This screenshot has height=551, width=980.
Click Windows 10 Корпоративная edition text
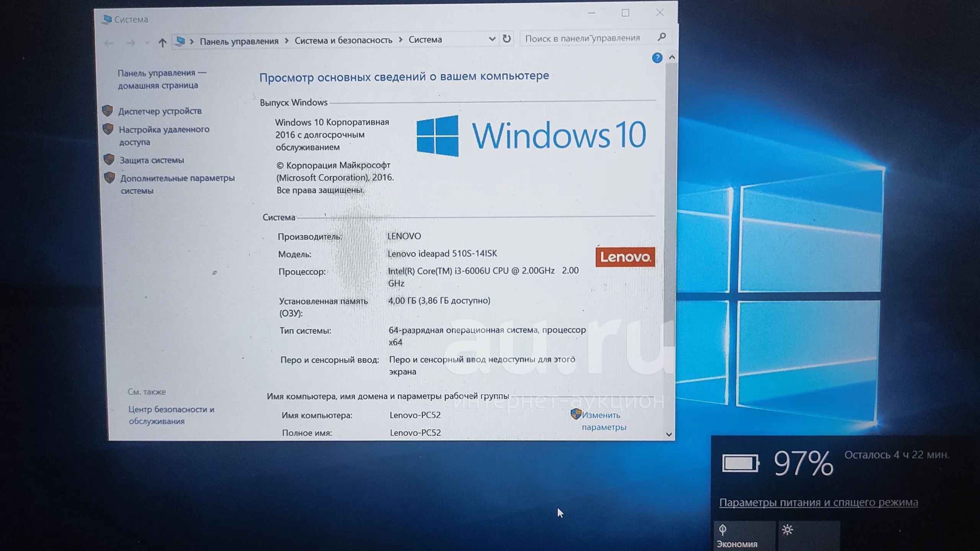pyautogui.click(x=332, y=134)
